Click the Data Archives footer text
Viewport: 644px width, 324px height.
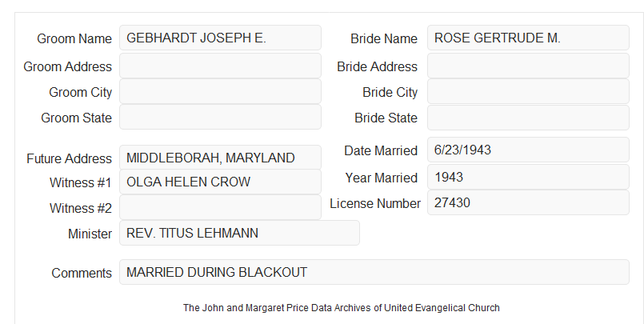pos(342,308)
